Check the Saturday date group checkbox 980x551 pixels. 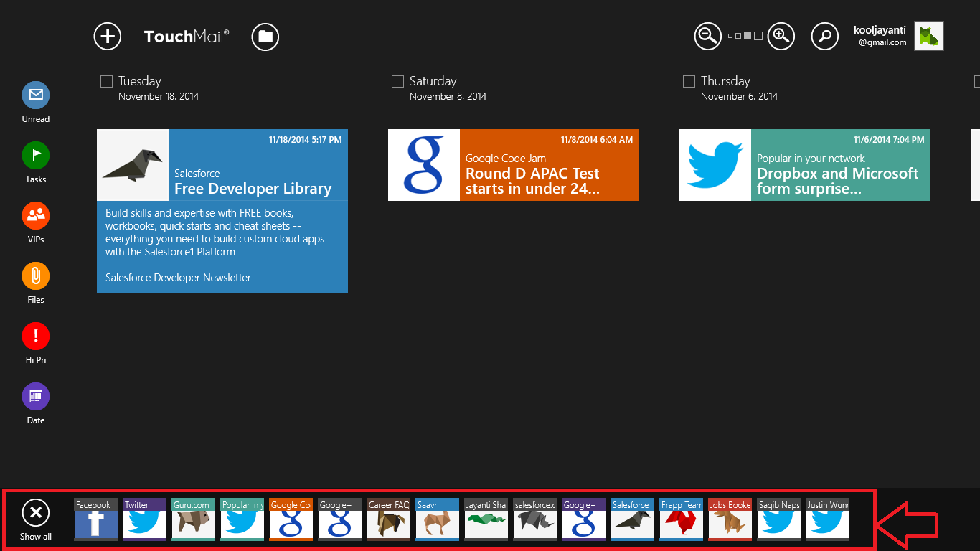tap(397, 82)
